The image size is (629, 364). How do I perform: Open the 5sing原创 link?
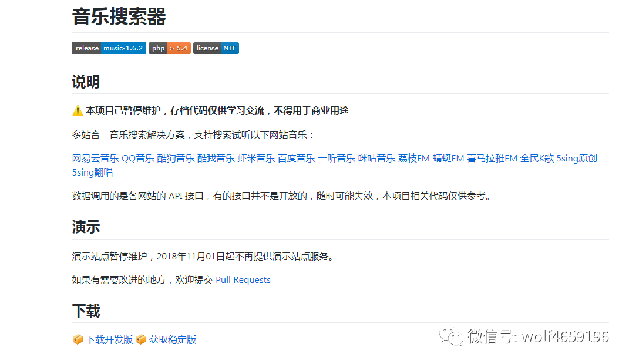pos(577,159)
